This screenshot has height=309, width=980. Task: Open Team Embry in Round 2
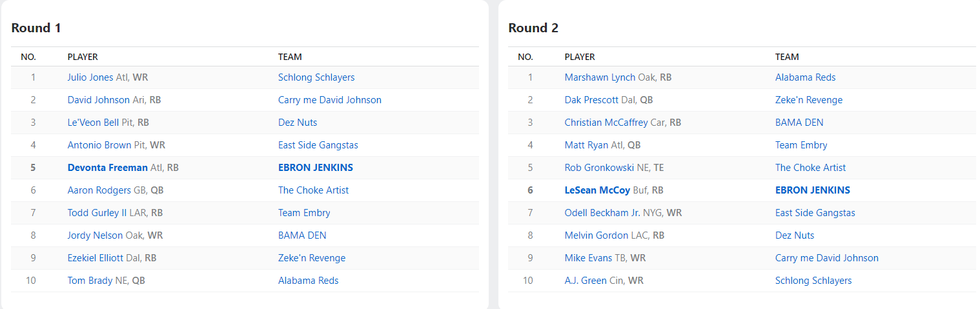tap(801, 145)
